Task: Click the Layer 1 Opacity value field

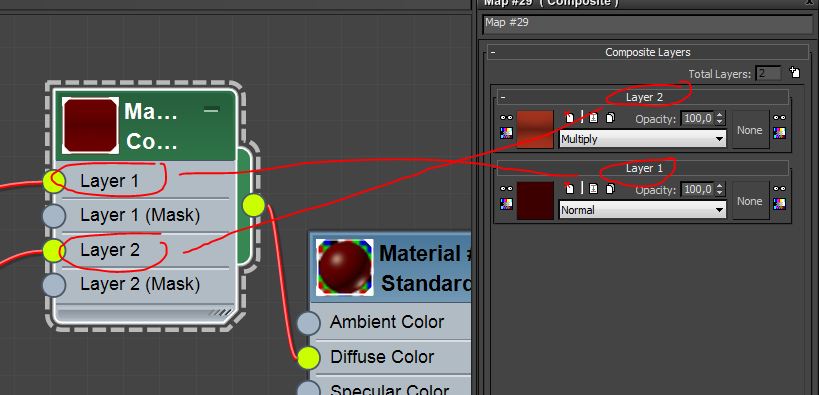Action: click(698, 190)
